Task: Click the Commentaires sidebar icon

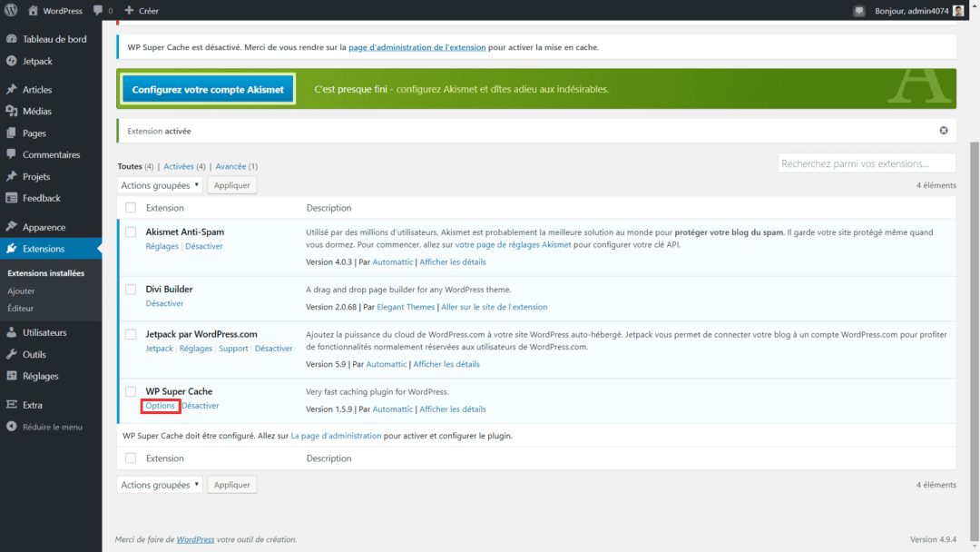Action: click(x=11, y=154)
